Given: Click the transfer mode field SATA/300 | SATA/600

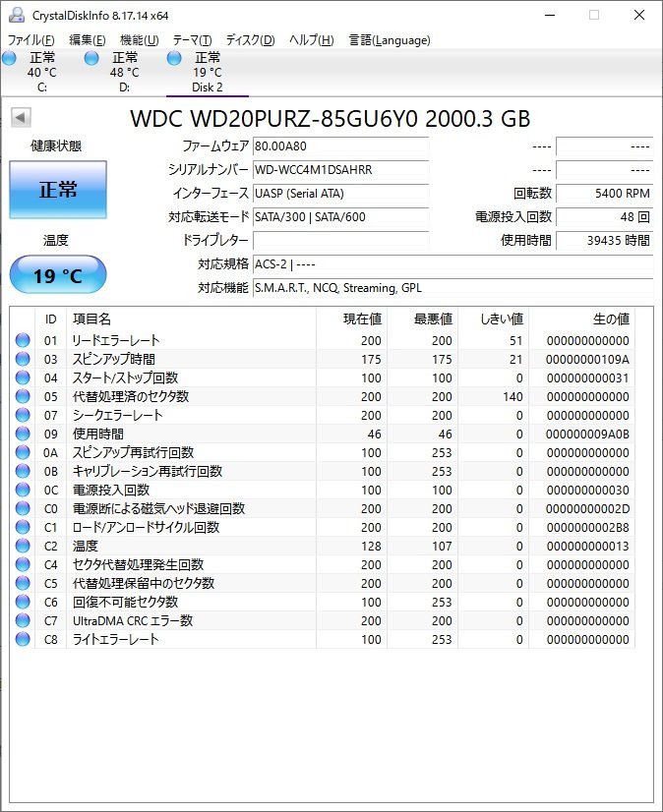Looking at the screenshot, I should pos(340,217).
